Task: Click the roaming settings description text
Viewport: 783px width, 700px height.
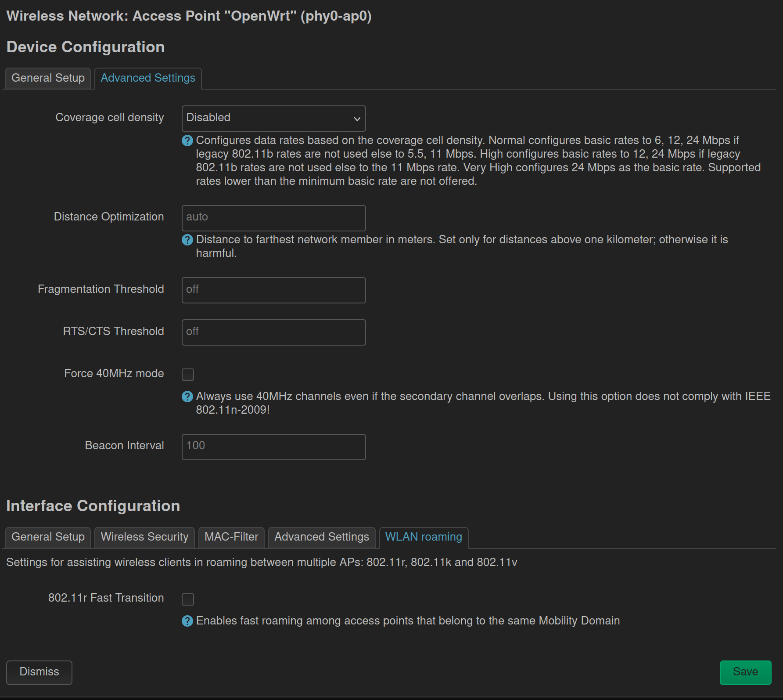Action: coord(262,563)
